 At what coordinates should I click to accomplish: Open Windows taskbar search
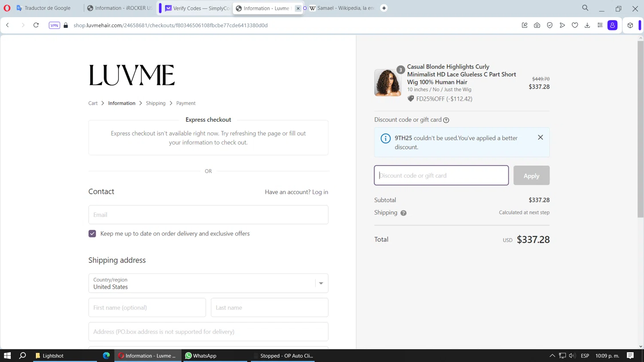click(23, 356)
